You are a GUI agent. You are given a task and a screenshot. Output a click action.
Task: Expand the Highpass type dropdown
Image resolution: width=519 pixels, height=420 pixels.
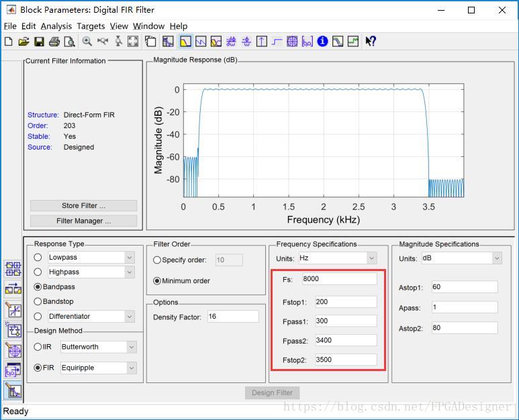coord(130,272)
